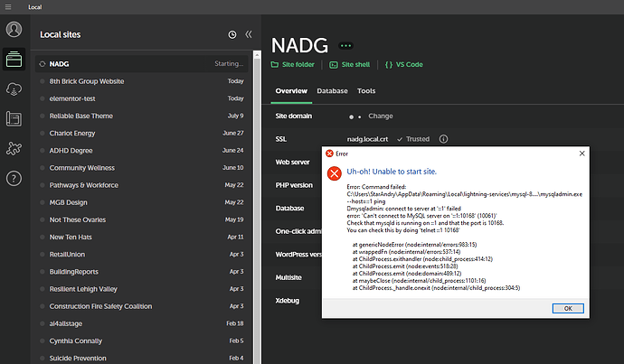Click the site list vertical scrollbar
This screenshot has height=364, width=624.
pyautogui.click(x=257, y=207)
